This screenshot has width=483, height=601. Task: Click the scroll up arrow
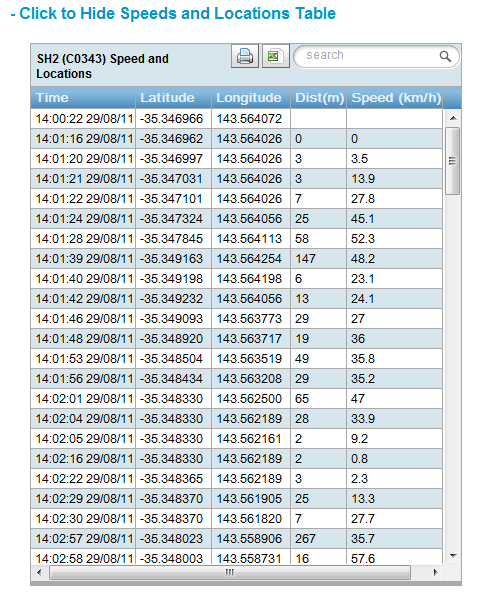pyautogui.click(x=453, y=118)
